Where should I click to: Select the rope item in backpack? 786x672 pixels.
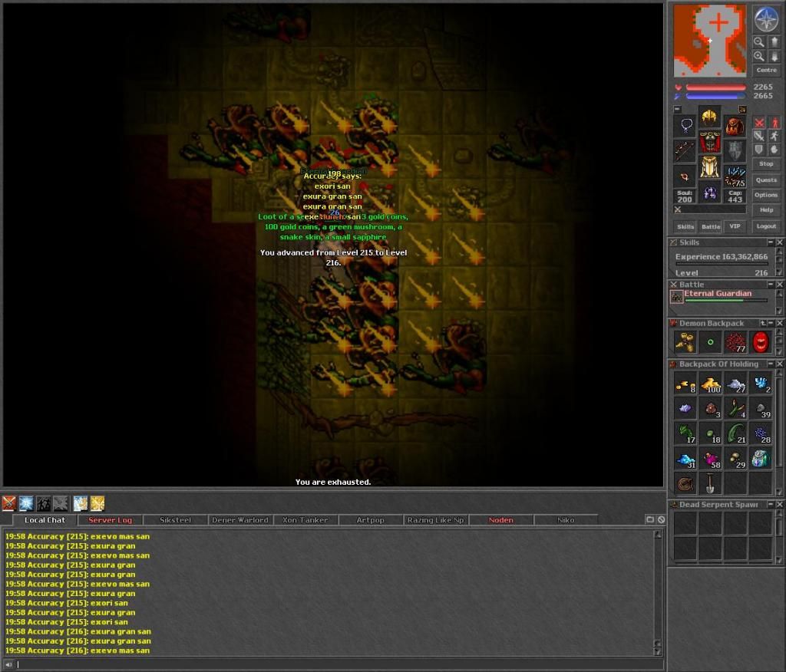click(x=685, y=483)
